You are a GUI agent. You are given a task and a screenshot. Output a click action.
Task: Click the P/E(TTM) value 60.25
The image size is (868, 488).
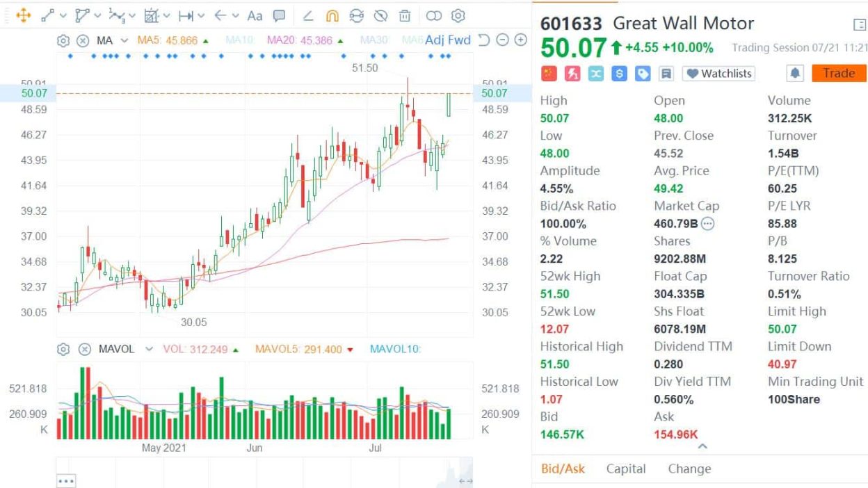coord(782,188)
